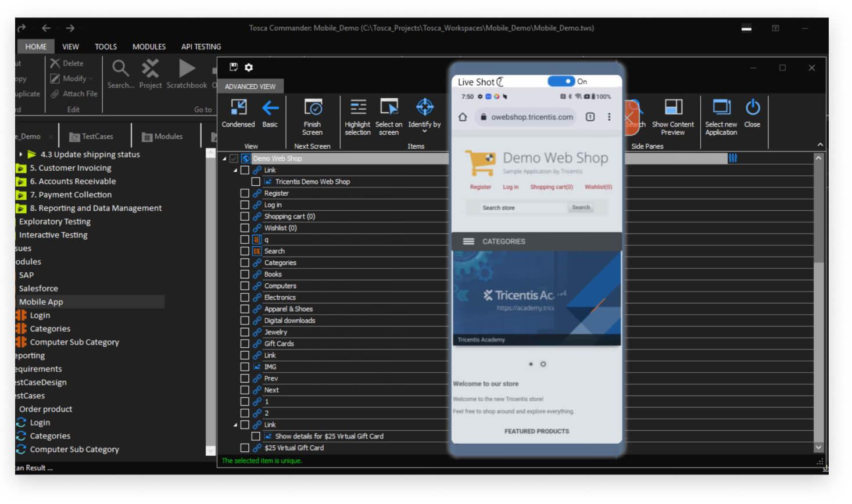852x504 pixels.
Task: Switch to Basic view
Action: point(270,108)
